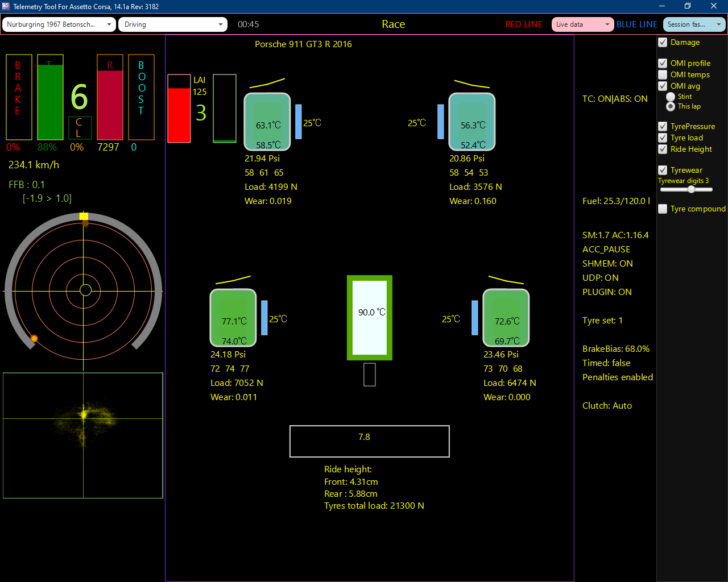Click the Penalties enabled text

click(618, 377)
